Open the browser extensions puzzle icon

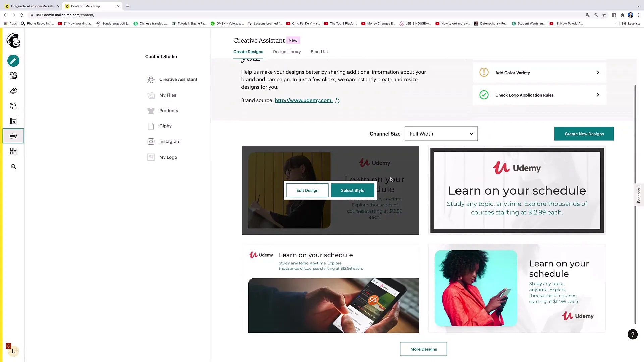tap(622, 15)
